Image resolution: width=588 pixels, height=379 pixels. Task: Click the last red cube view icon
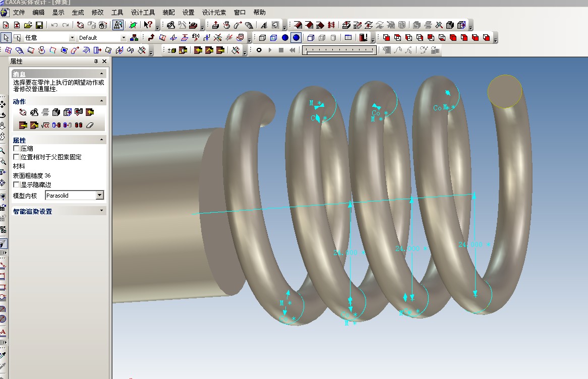click(486, 37)
